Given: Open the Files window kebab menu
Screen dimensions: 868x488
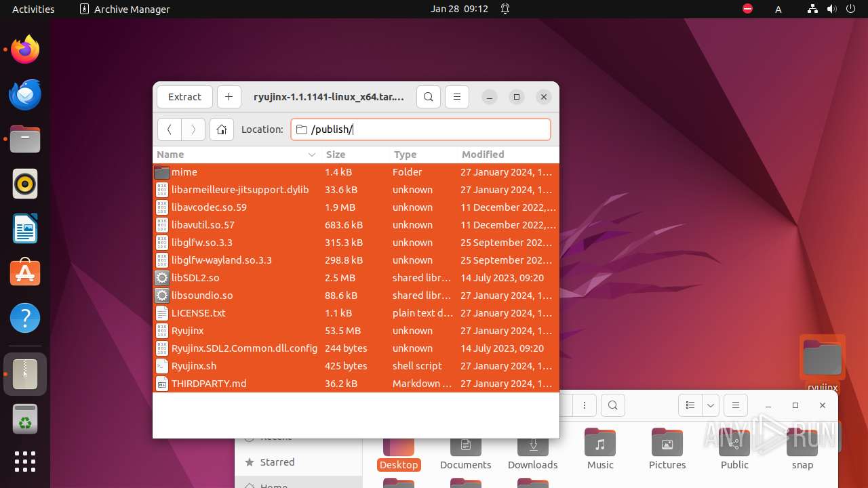Looking at the screenshot, I should [585, 405].
